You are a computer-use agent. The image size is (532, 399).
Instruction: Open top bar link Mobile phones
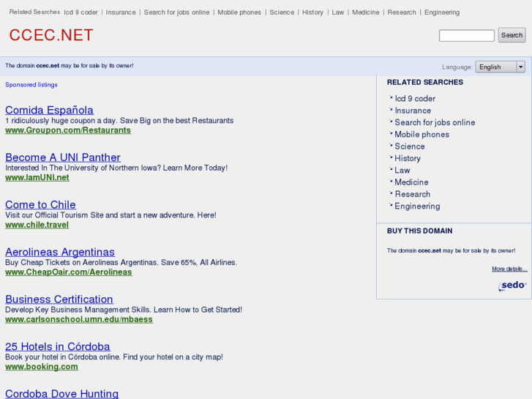point(239,12)
